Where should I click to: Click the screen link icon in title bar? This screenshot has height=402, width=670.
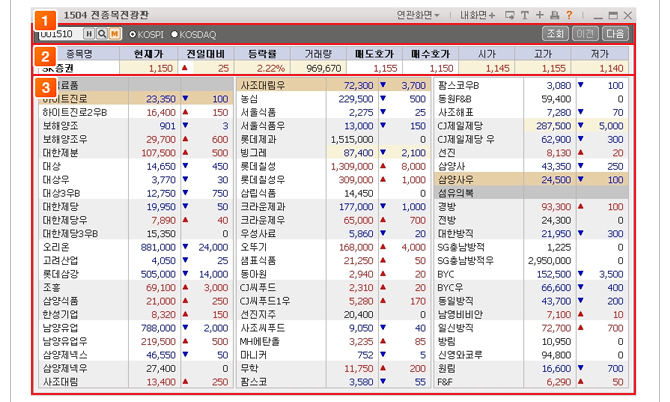[x=511, y=15]
